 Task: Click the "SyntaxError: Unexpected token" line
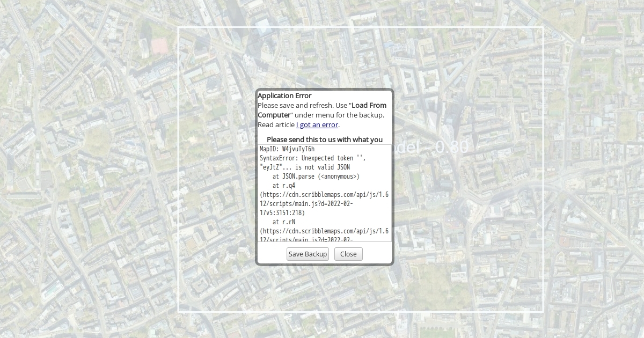pos(312,158)
